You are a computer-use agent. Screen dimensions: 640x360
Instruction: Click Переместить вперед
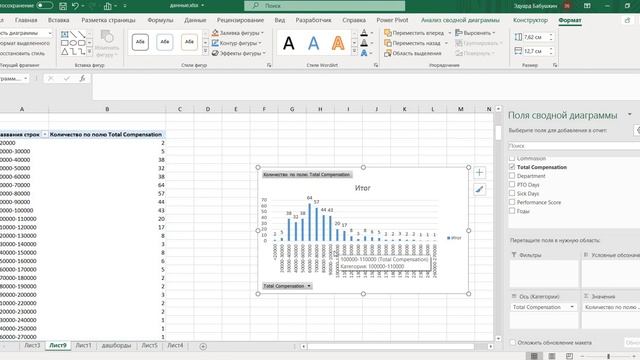click(x=414, y=33)
